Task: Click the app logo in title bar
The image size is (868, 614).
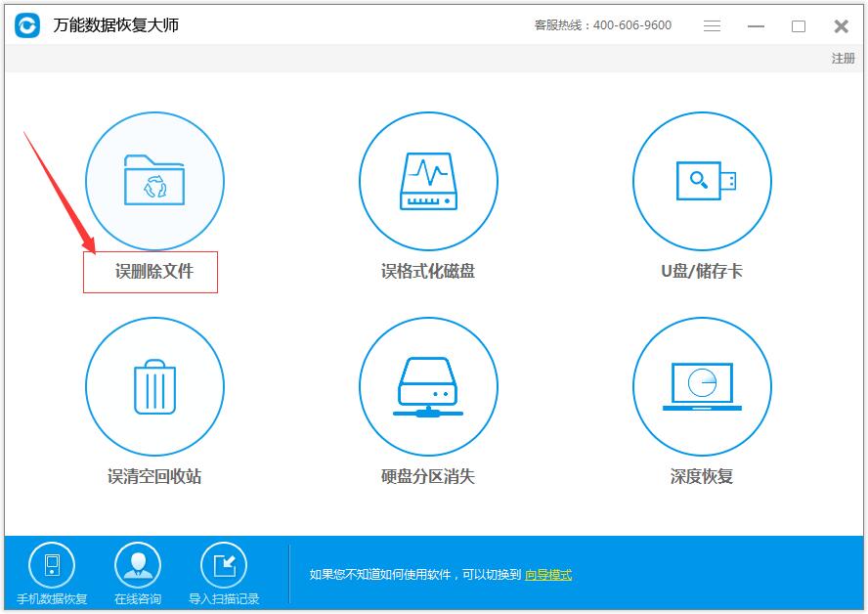Action: click(x=27, y=25)
